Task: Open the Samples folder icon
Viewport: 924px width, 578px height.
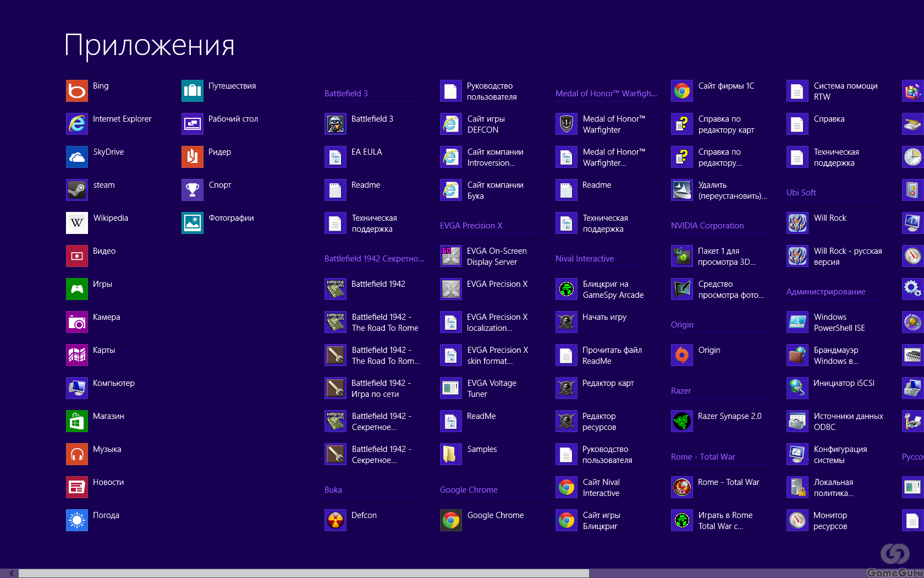Action: (451, 454)
